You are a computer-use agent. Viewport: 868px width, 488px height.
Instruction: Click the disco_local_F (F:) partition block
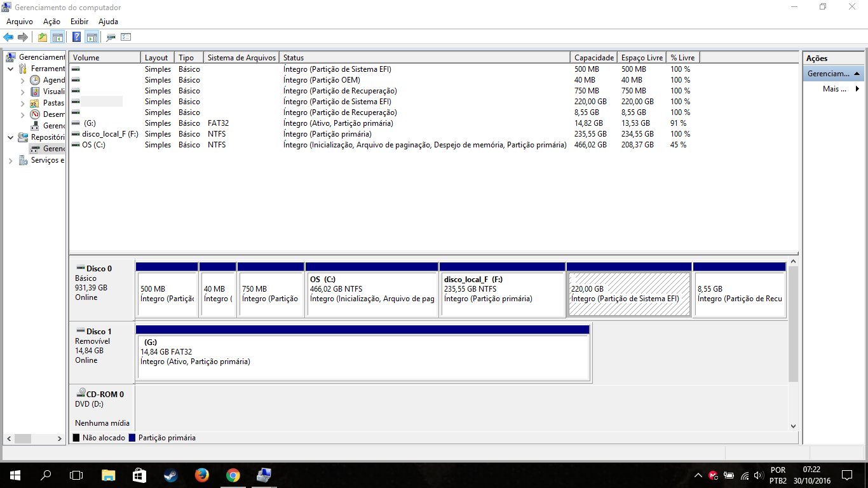pyautogui.click(x=502, y=294)
